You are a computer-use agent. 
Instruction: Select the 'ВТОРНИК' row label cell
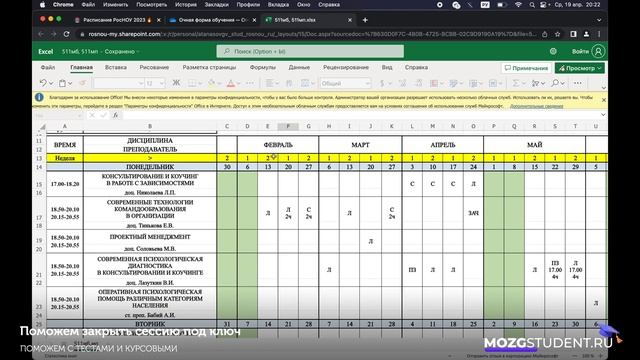pos(150,324)
